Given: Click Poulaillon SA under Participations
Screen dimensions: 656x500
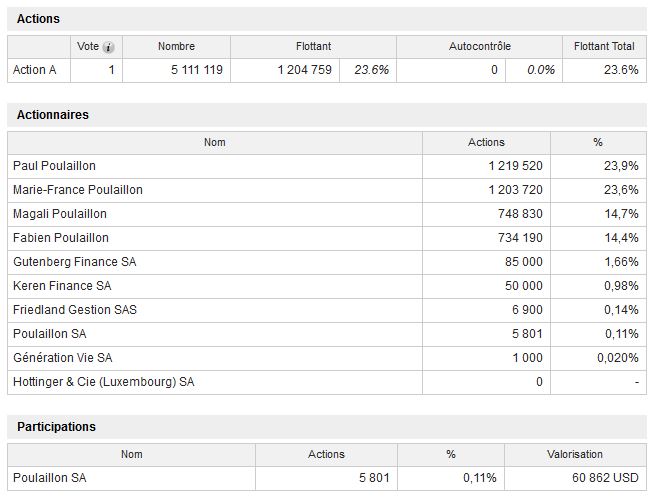Looking at the screenshot, I should (x=49, y=478).
